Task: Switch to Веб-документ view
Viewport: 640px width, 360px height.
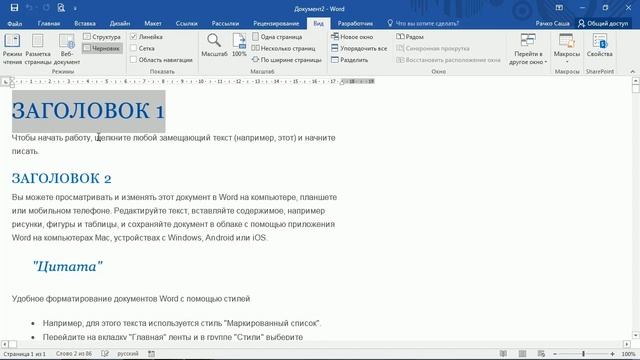Action: tap(67, 49)
